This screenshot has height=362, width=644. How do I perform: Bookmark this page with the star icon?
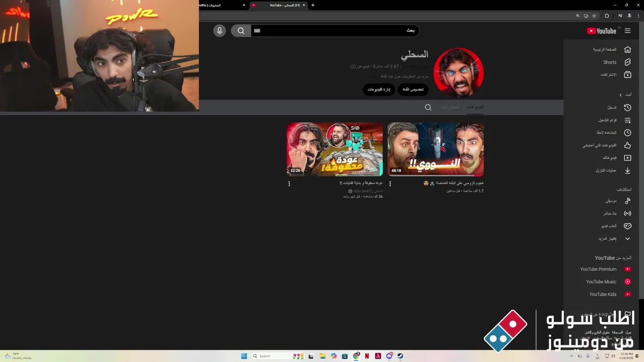click(594, 16)
